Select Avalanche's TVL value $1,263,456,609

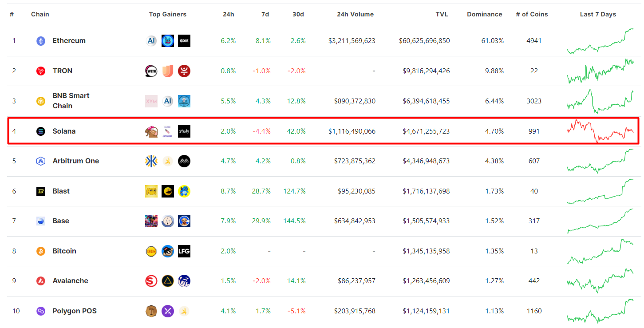[x=426, y=281]
